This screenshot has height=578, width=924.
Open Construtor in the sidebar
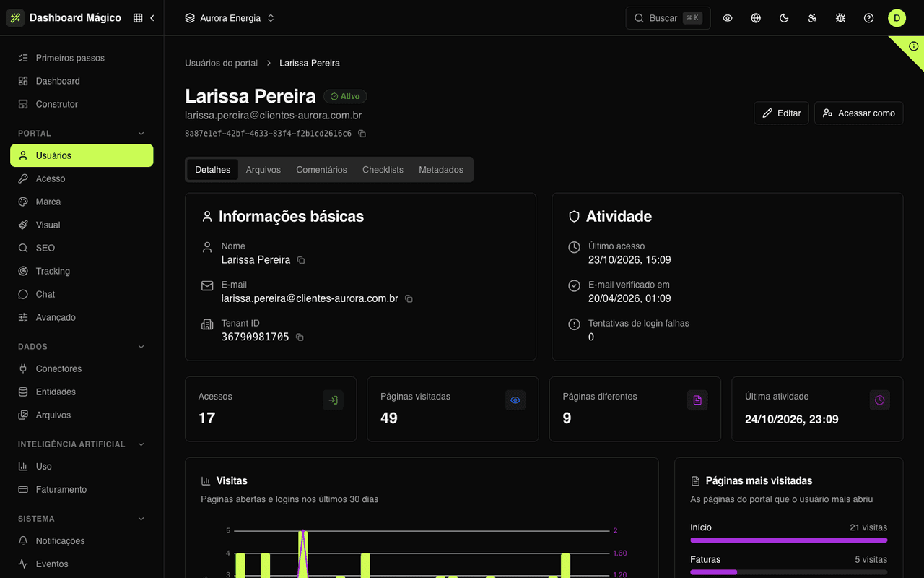point(82,104)
